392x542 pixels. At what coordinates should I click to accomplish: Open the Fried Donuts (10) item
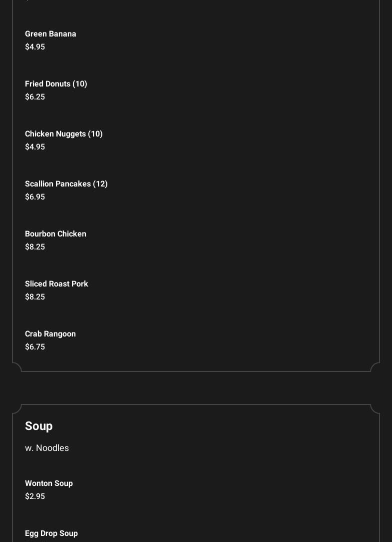pyautogui.click(x=56, y=84)
